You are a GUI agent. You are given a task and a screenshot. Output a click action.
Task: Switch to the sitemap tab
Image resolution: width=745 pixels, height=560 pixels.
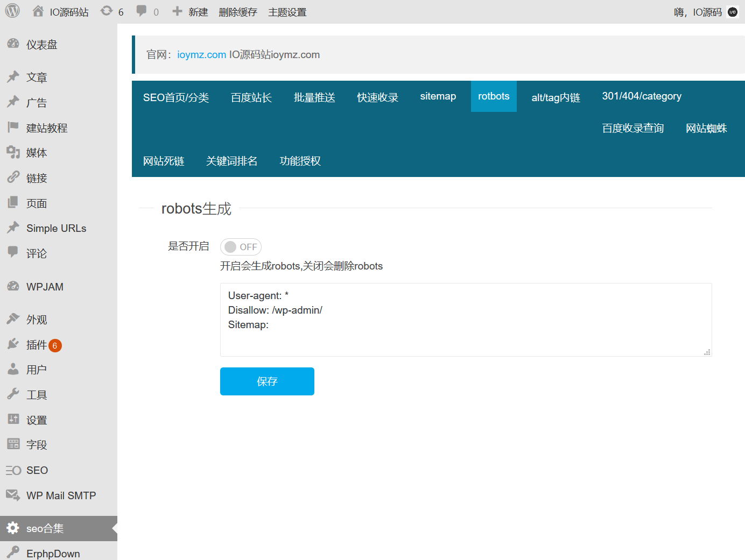(x=438, y=96)
